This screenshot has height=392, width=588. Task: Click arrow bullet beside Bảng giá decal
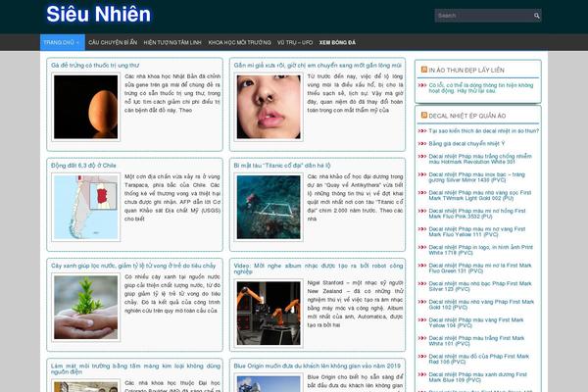(422, 144)
